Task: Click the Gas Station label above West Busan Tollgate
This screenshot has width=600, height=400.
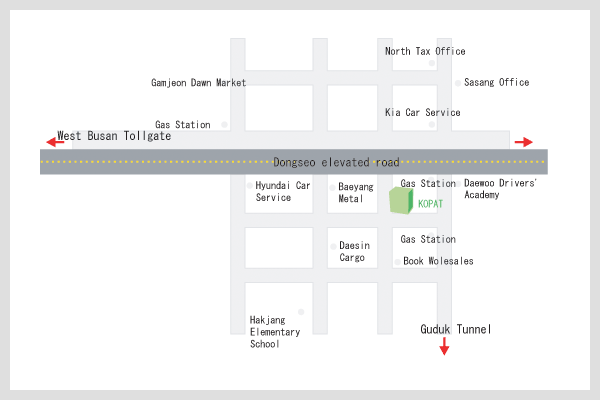Action: pos(183,125)
